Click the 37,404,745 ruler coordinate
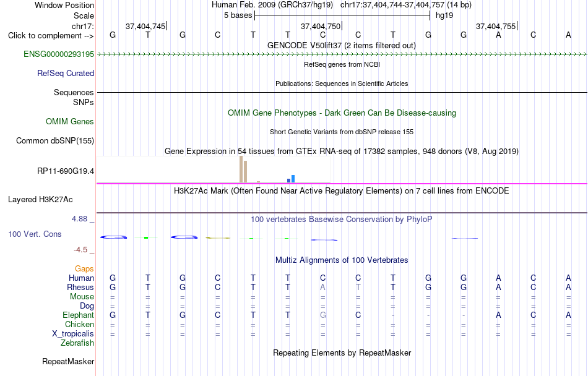The image size is (588, 376). click(145, 26)
